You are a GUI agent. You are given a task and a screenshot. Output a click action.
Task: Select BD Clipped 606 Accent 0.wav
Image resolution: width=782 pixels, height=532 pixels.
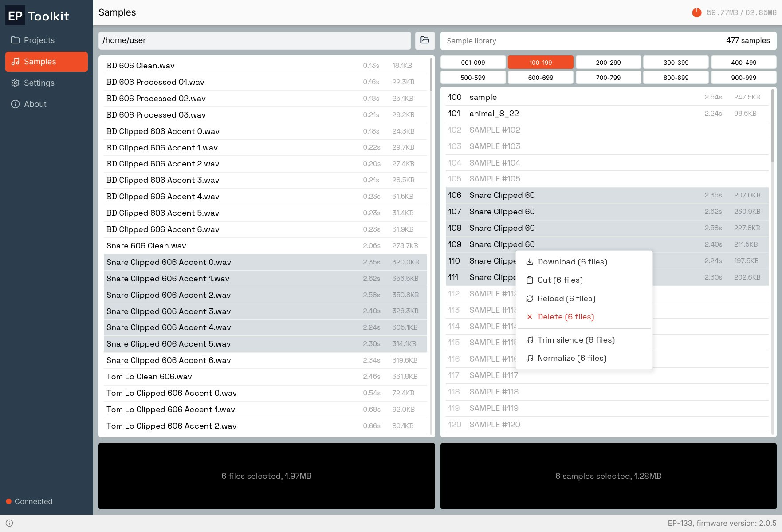tap(265, 131)
